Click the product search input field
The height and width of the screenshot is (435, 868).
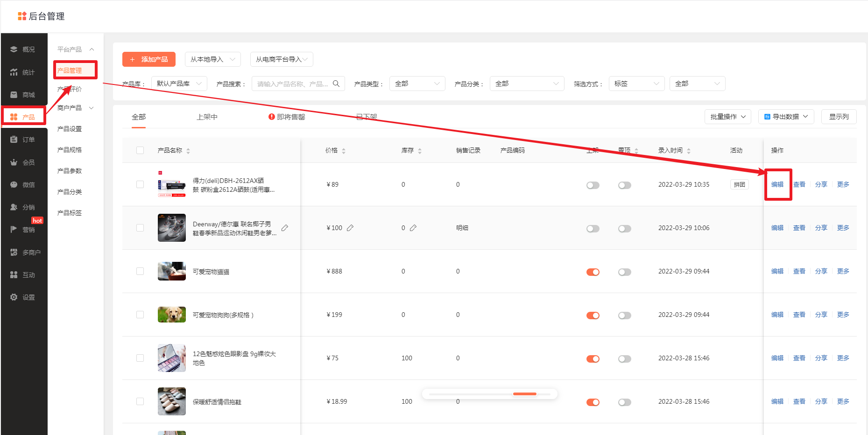pyautogui.click(x=298, y=84)
